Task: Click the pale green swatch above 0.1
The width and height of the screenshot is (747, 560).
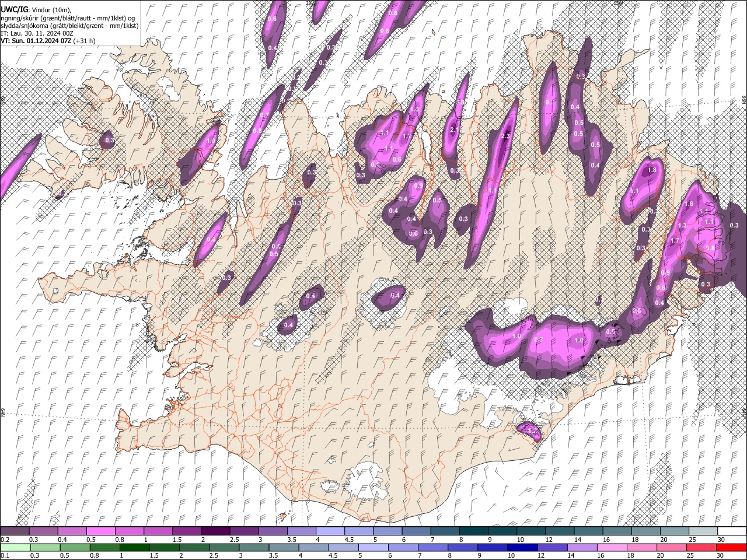Action: pyautogui.click(x=15, y=547)
